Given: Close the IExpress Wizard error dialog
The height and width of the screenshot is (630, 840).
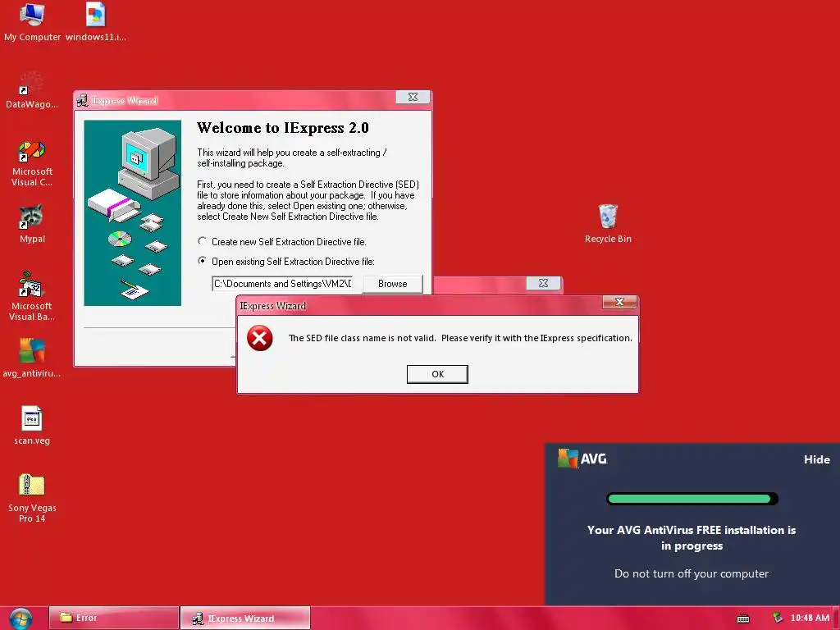Looking at the screenshot, I should tap(619, 302).
